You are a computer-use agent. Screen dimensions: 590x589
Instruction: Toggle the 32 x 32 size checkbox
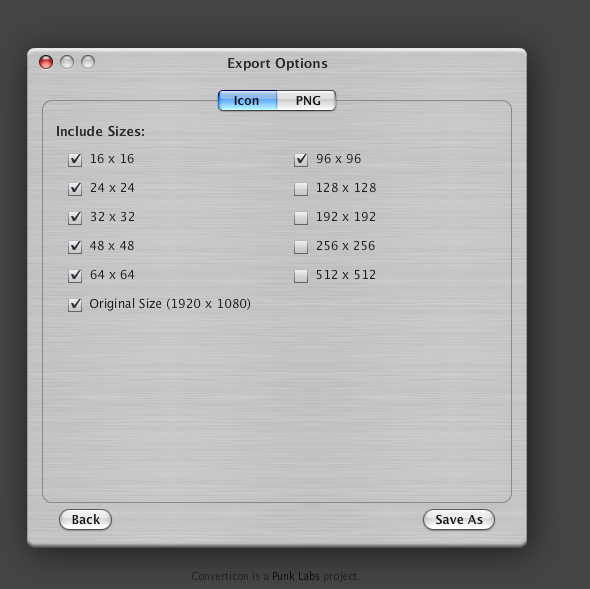(x=75, y=218)
